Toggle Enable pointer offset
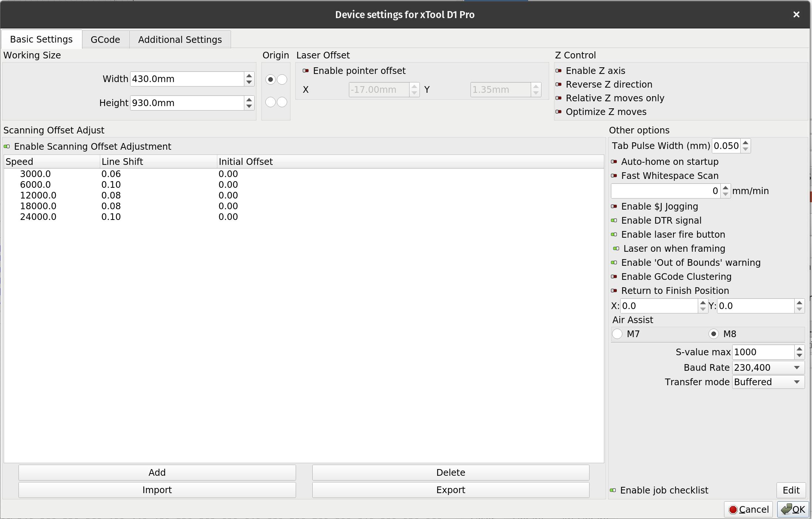This screenshot has height=519, width=812. click(x=306, y=71)
